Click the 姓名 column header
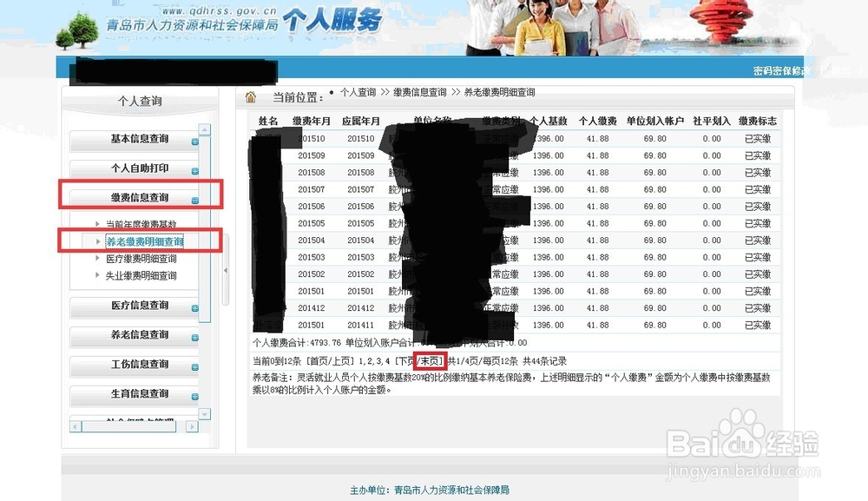The image size is (868, 501). point(268,121)
